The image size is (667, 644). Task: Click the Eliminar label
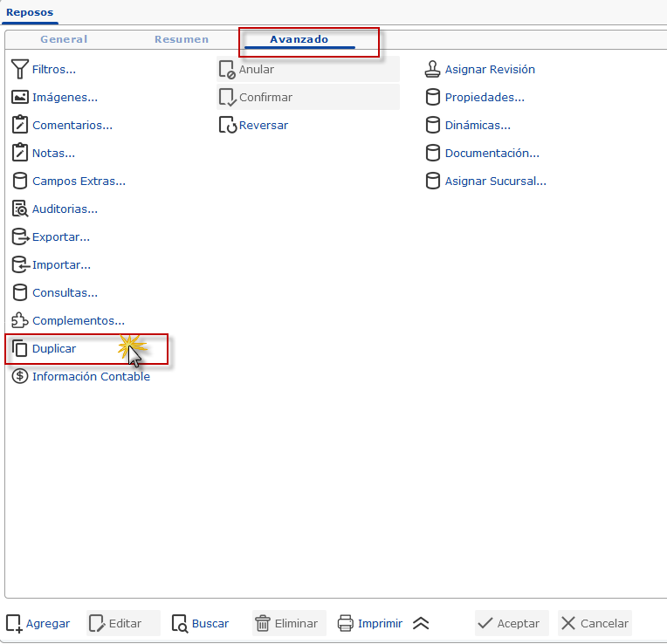coord(296,624)
